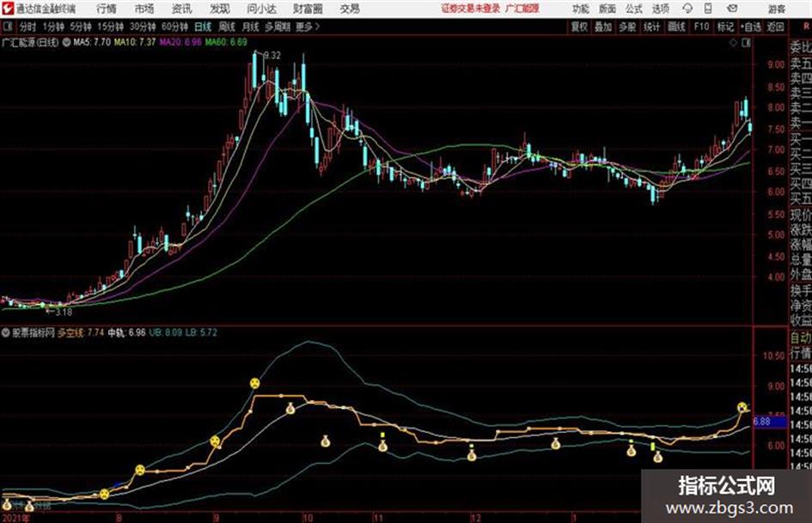Expand the round dropdown next to 广汇能源(日线)
This screenshot has width=812, height=523.
tap(66, 42)
